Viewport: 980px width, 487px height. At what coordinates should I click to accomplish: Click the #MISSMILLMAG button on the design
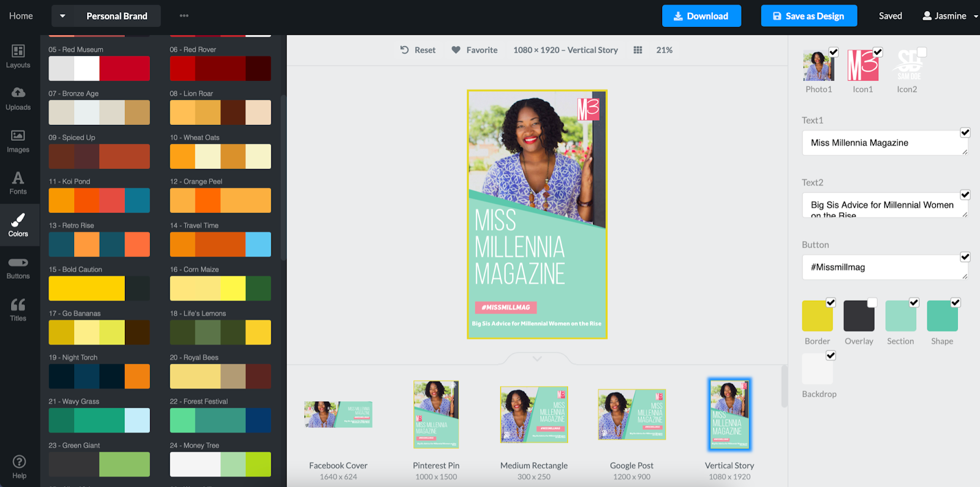click(506, 308)
